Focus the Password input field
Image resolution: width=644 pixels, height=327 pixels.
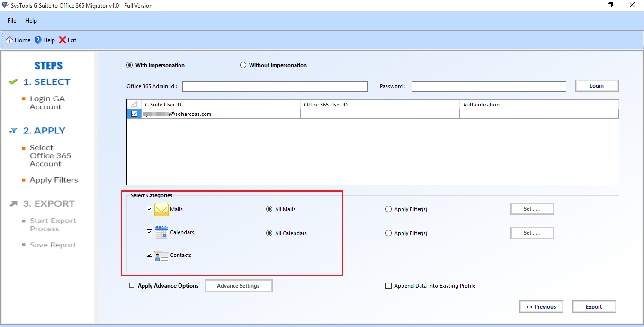point(489,87)
